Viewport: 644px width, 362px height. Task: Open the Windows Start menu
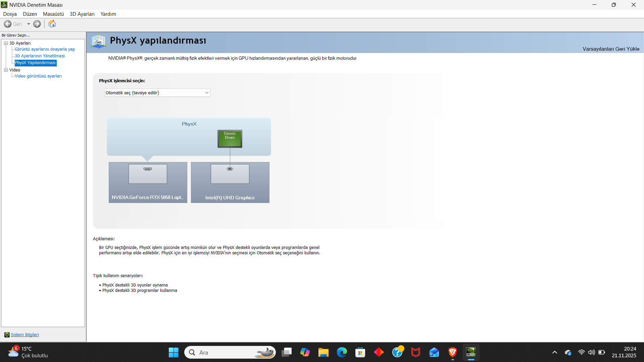click(x=174, y=352)
